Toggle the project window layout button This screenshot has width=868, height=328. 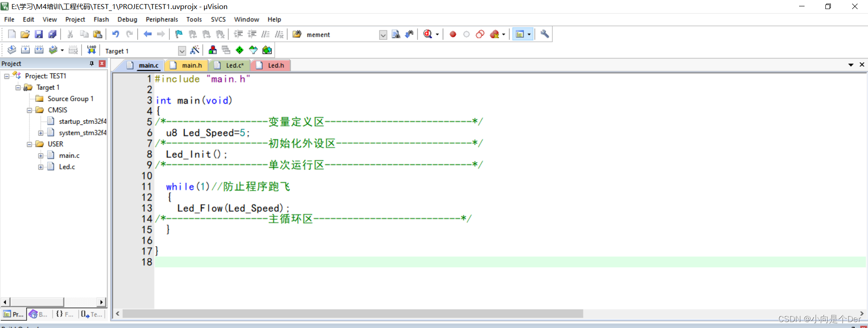(x=519, y=34)
